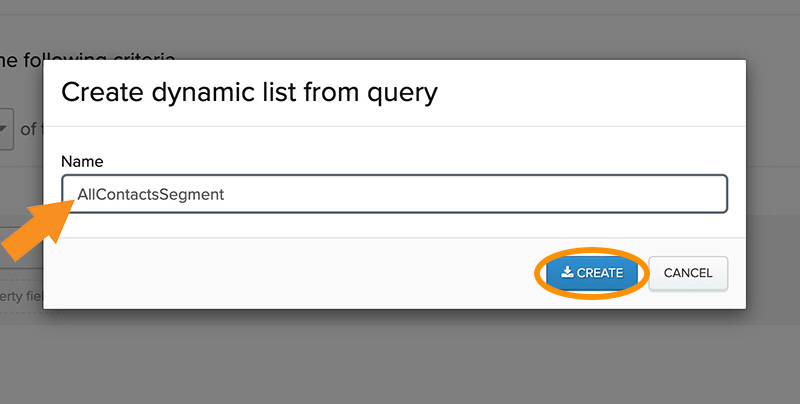Open the dimmed criteria dropdown arrow behind the dialog
The height and width of the screenshot is (404, 800).
(5, 129)
